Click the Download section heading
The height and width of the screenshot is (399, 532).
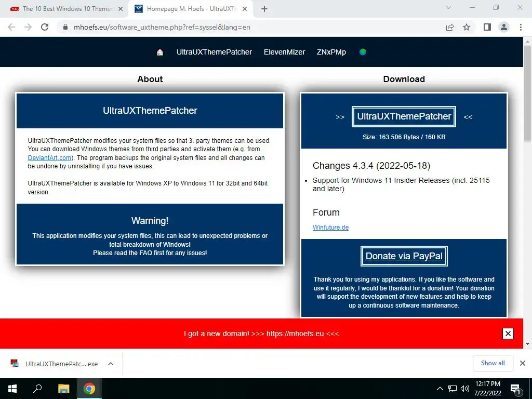tap(404, 79)
